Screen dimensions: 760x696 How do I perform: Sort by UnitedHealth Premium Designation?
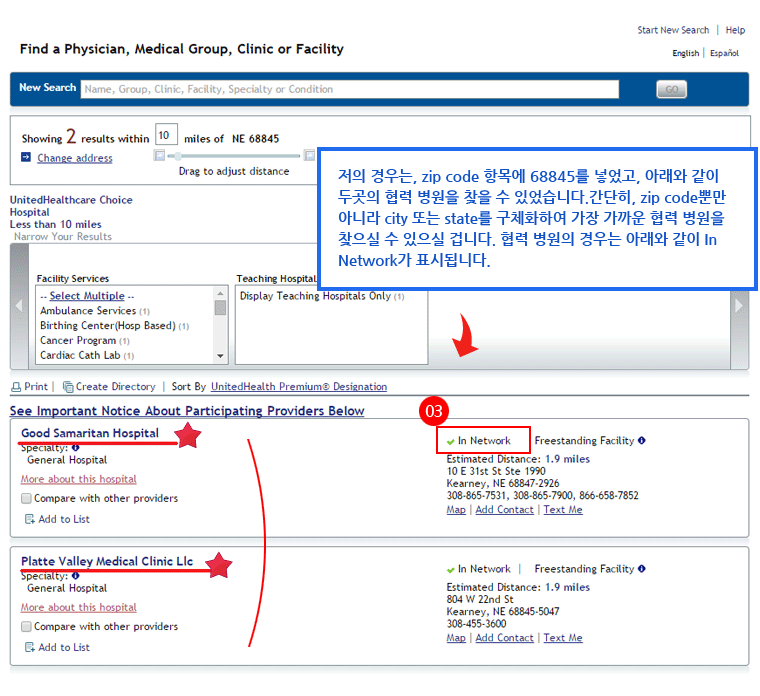coord(299,387)
